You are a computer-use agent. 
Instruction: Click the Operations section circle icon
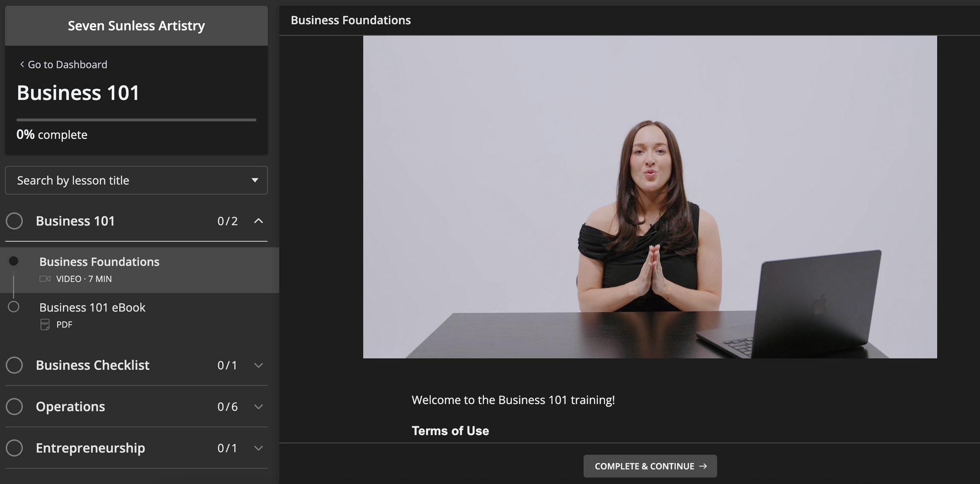pyautogui.click(x=14, y=407)
